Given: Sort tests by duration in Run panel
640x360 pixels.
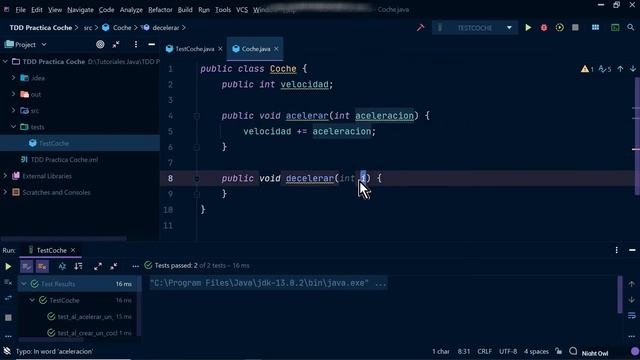Looking at the screenshot, I should pos(78,267).
